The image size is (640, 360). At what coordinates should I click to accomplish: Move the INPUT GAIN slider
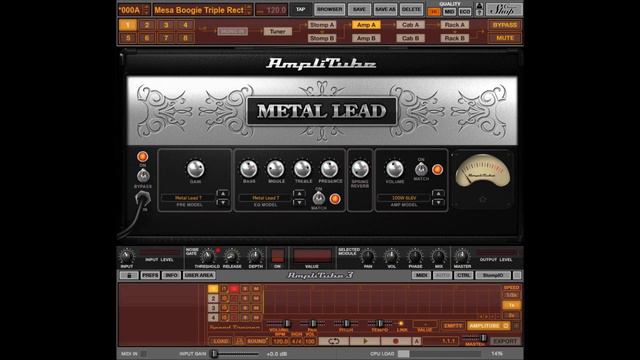click(x=214, y=354)
